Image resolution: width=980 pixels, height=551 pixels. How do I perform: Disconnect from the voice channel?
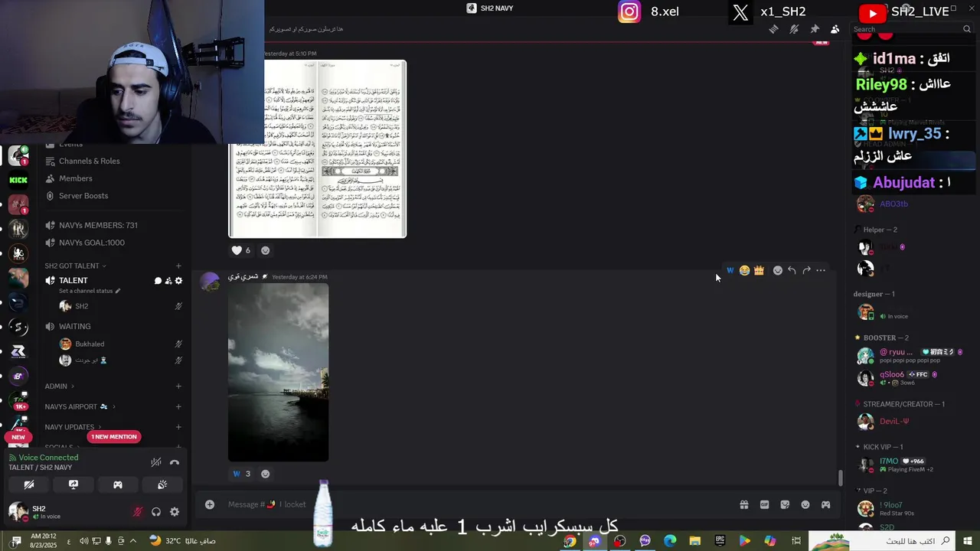[x=175, y=462]
